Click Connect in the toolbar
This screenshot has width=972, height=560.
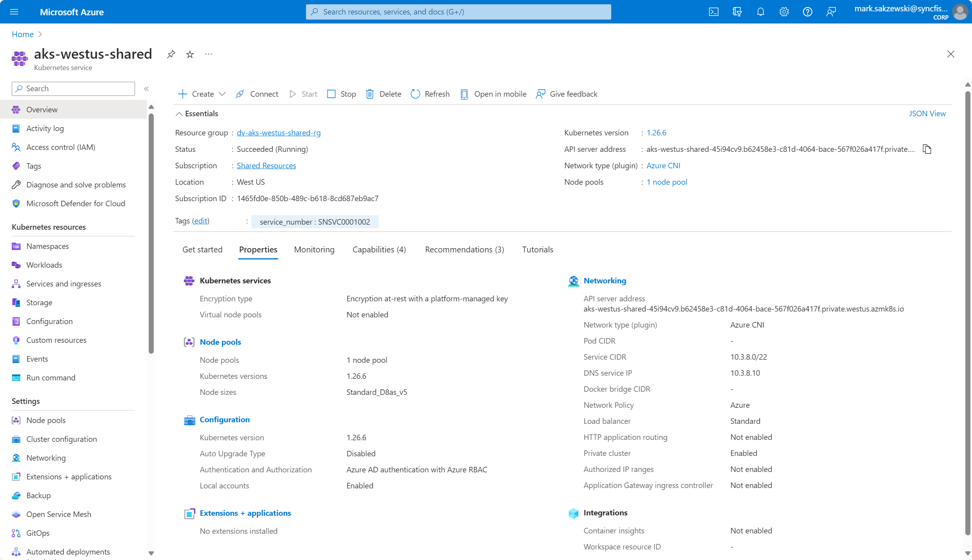[257, 94]
